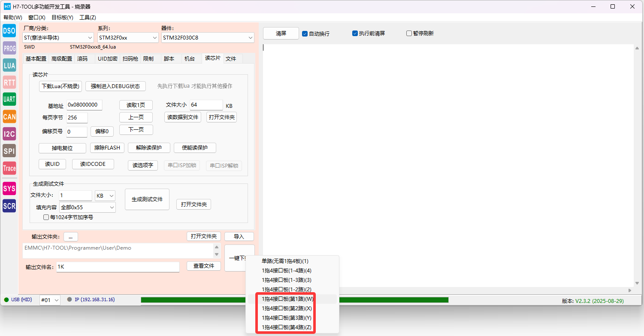The width and height of the screenshot is (644, 336).
Task: Toggle the 自动换行 checkbox
Action: tap(305, 34)
